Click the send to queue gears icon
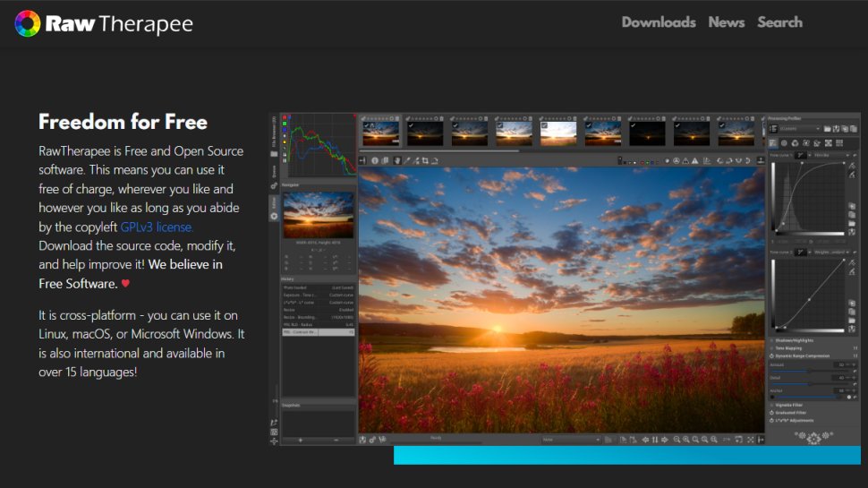 click(x=372, y=440)
